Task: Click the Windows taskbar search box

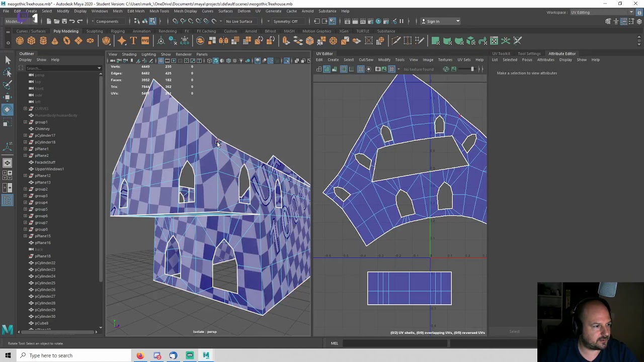Action: 73,355
